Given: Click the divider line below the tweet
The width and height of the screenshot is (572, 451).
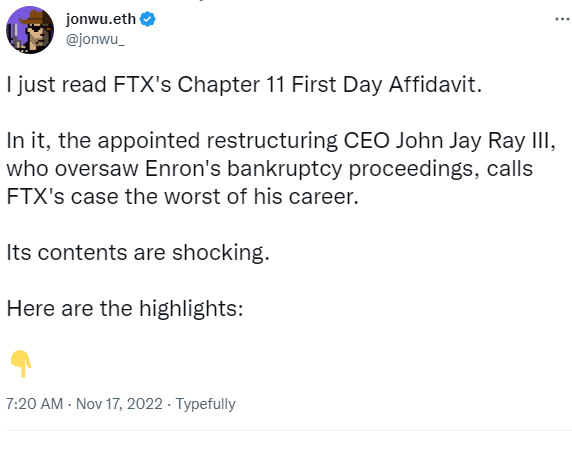Looking at the screenshot, I should 289,431.
